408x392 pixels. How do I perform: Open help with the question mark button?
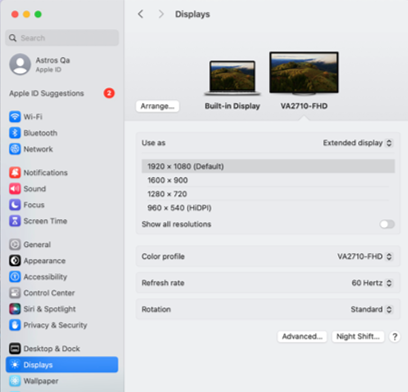[395, 337]
